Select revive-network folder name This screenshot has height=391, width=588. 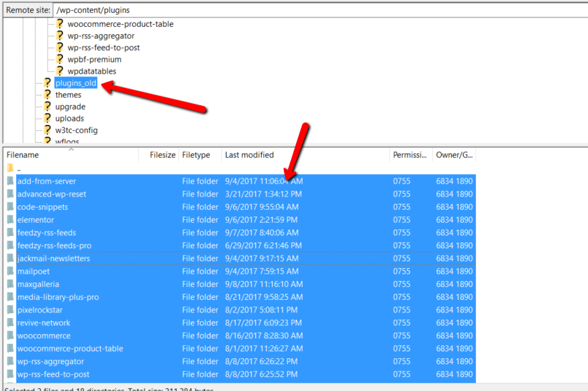pyautogui.click(x=44, y=323)
